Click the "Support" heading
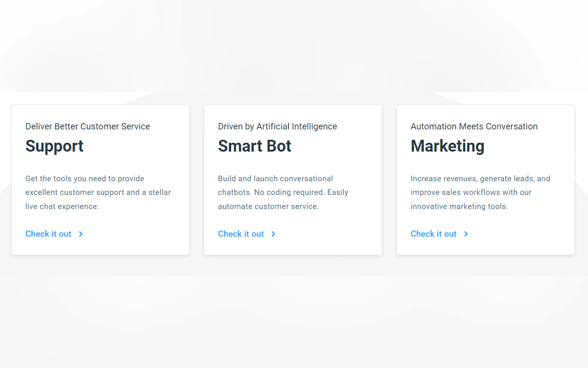The width and height of the screenshot is (588, 368). coord(54,146)
